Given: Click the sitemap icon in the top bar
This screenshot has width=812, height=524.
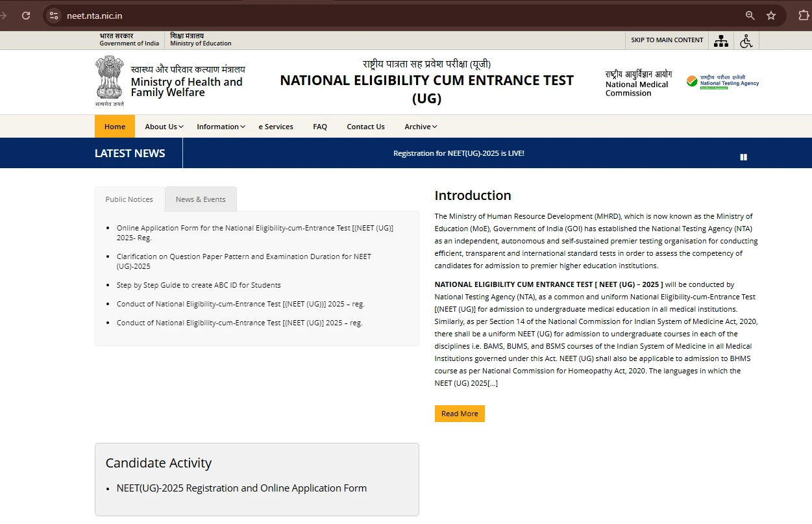Looking at the screenshot, I should click(720, 40).
